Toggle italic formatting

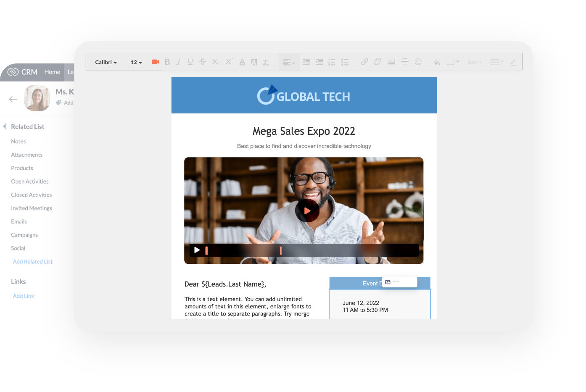pos(179,62)
